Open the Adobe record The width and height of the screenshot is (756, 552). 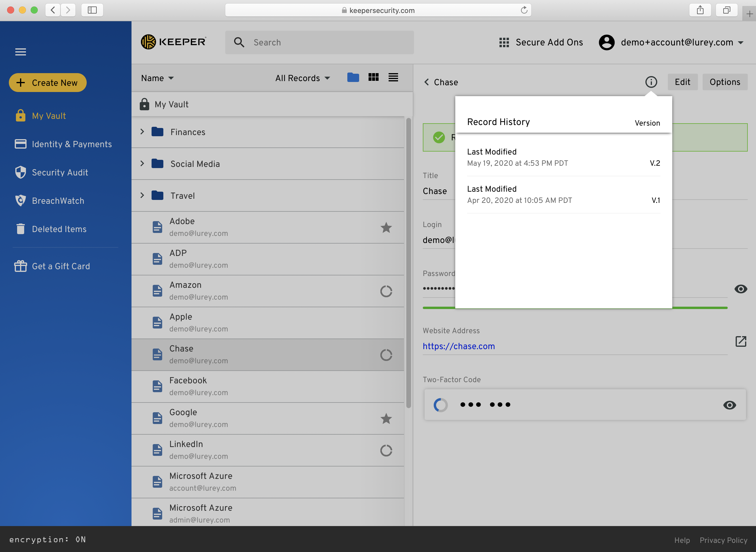pyautogui.click(x=268, y=227)
